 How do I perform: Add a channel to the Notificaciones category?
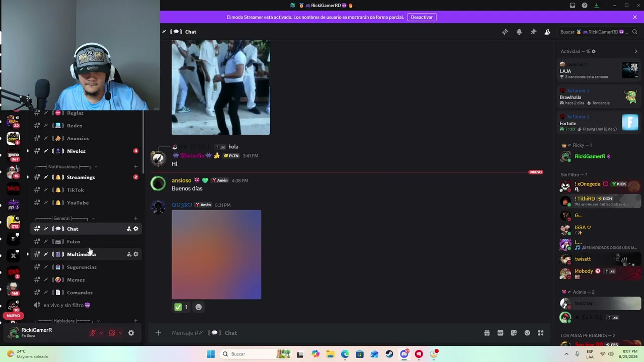coord(136,167)
